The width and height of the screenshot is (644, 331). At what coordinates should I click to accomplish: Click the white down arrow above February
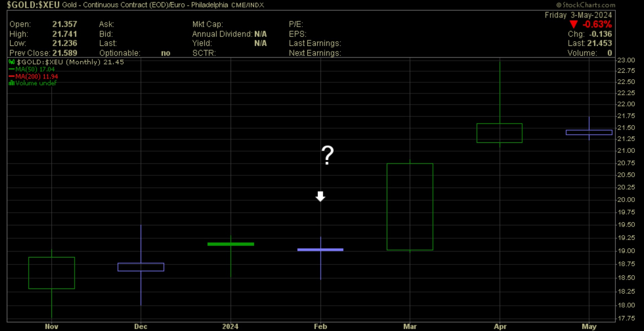(x=320, y=196)
